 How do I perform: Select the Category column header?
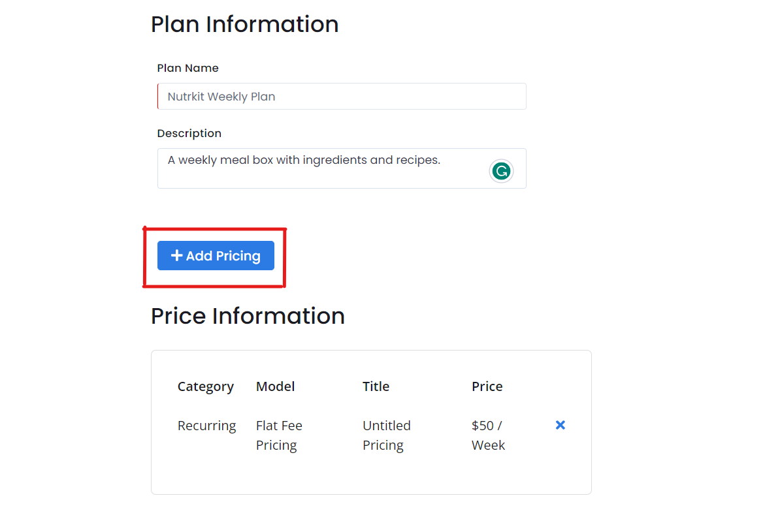[205, 386]
